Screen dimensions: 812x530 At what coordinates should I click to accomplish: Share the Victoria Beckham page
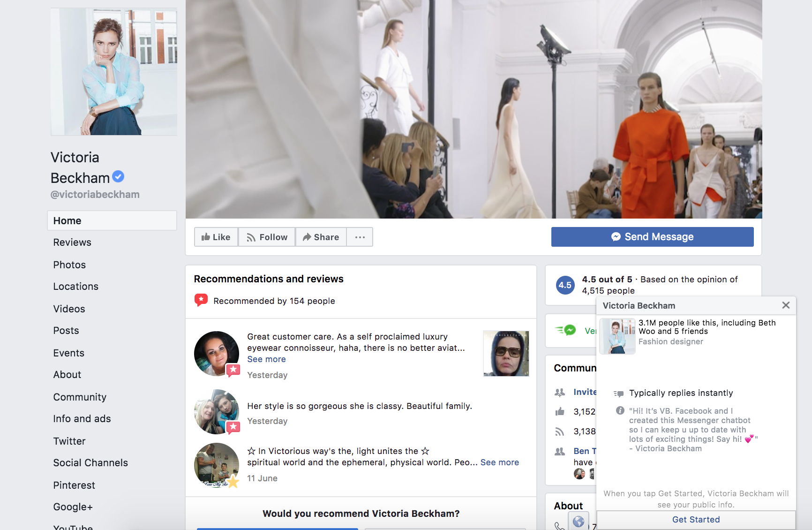(x=321, y=237)
